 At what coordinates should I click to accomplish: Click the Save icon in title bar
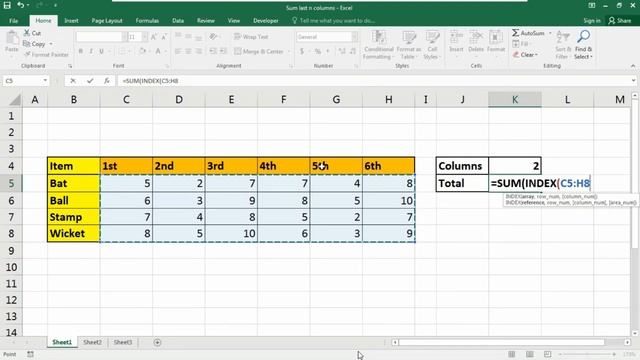coord(7,5)
